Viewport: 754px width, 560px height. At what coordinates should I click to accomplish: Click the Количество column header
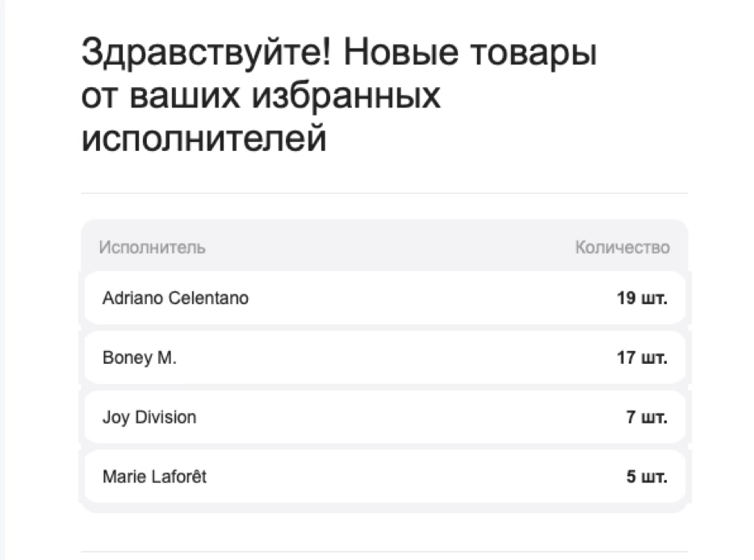pyautogui.click(x=622, y=248)
